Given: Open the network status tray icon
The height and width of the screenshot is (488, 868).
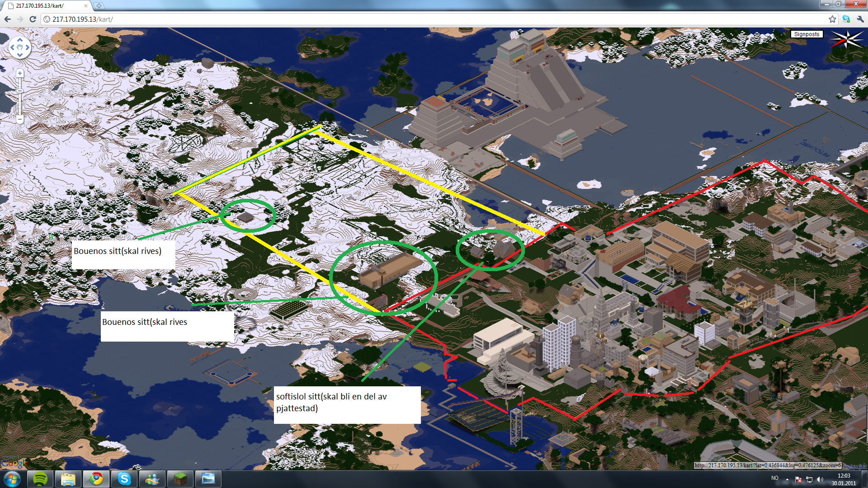Looking at the screenshot, I should [x=809, y=479].
